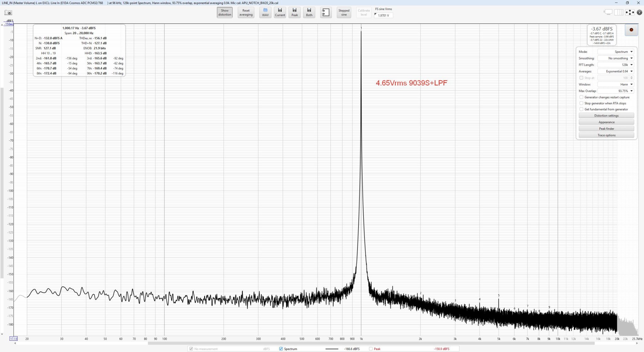Open Appearance settings
Image resolution: width=644 pixels, height=352 pixels.
606,122
